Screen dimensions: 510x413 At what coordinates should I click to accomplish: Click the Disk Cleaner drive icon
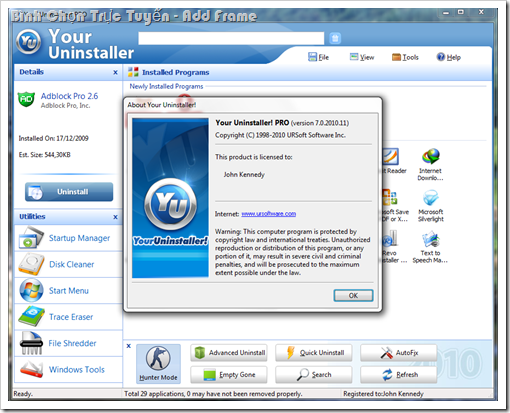click(x=31, y=264)
